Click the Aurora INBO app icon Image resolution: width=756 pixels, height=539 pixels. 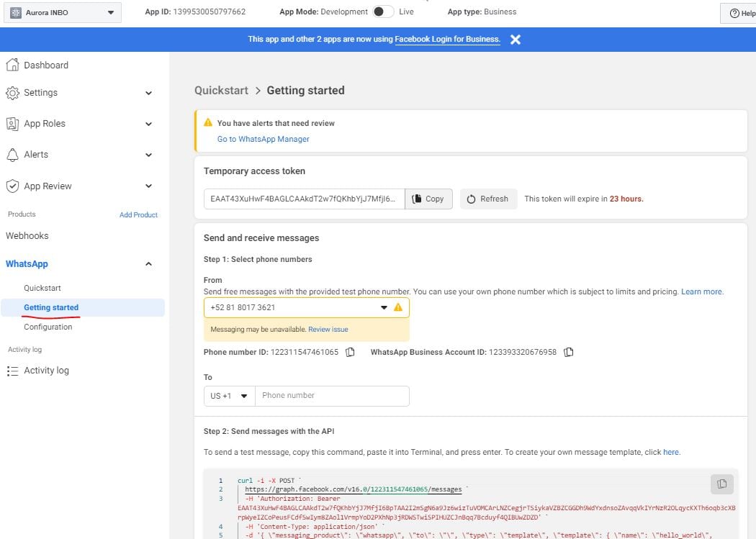coord(15,12)
